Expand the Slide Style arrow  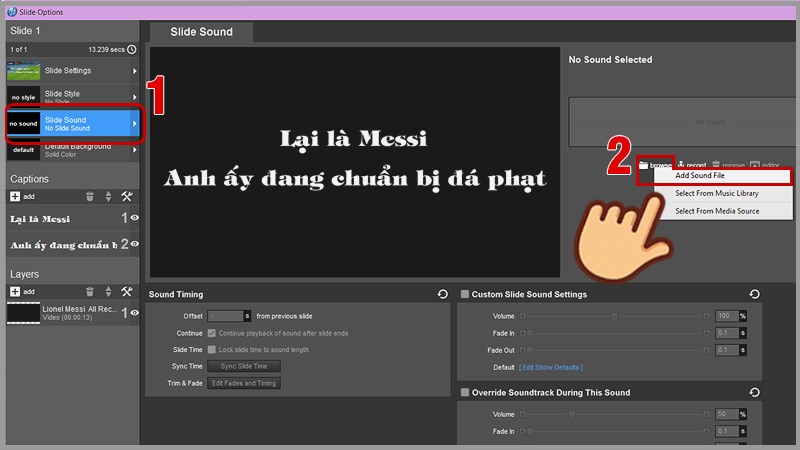tap(135, 97)
